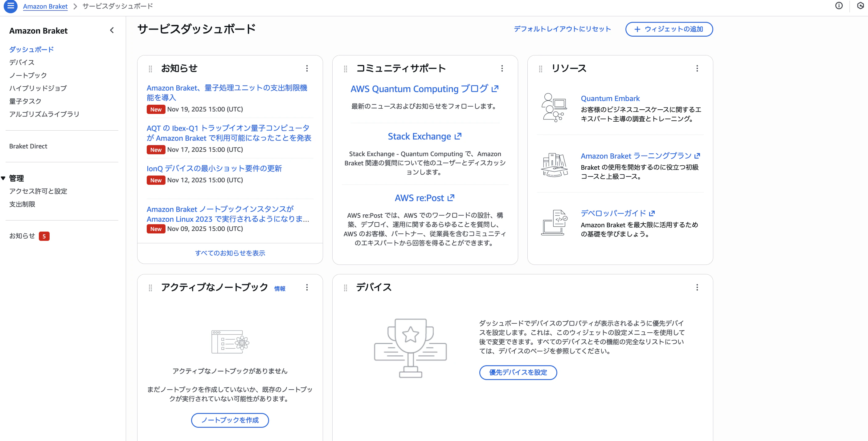
Task: Click the New badge beside Nov 12, 2025
Action: click(x=156, y=180)
